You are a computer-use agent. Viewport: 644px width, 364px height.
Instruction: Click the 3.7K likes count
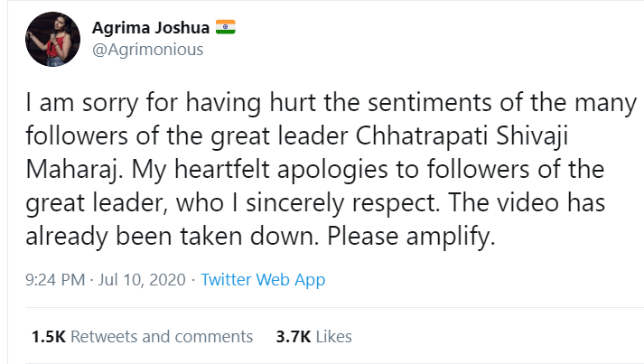tap(291, 337)
